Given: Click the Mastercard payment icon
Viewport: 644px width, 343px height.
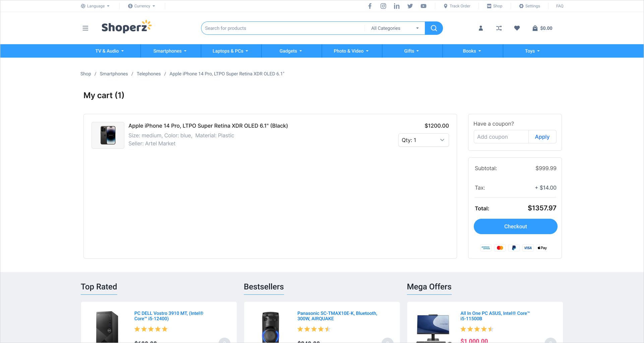Looking at the screenshot, I should (x=500, y=248).
